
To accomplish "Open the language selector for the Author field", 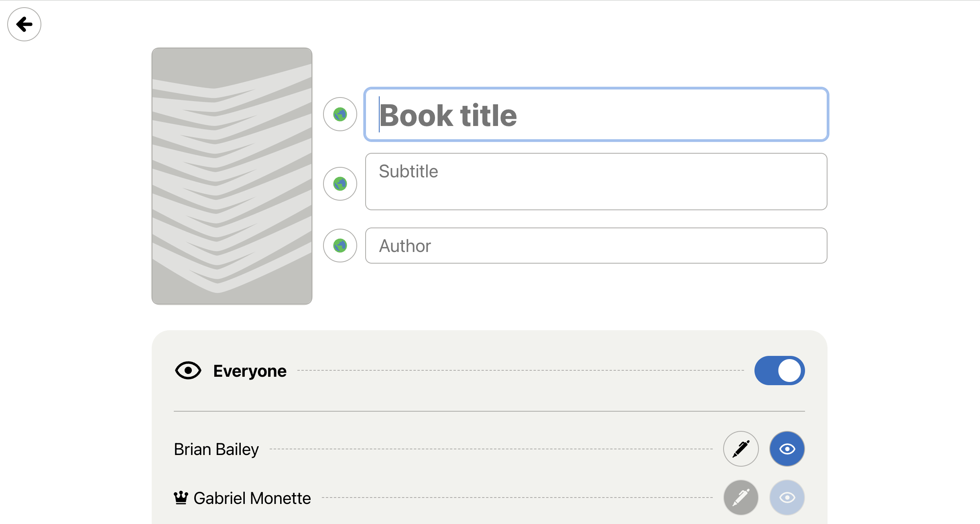I will click(x=340, y=245).
